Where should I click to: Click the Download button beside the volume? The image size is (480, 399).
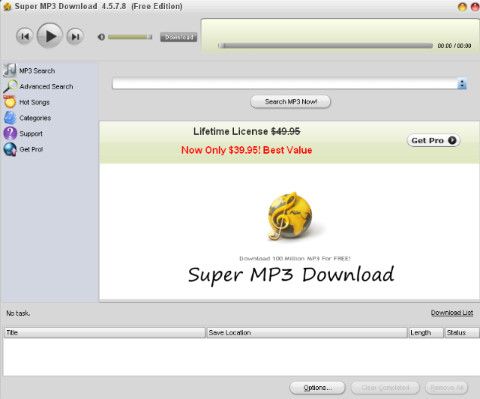(179, 37)
